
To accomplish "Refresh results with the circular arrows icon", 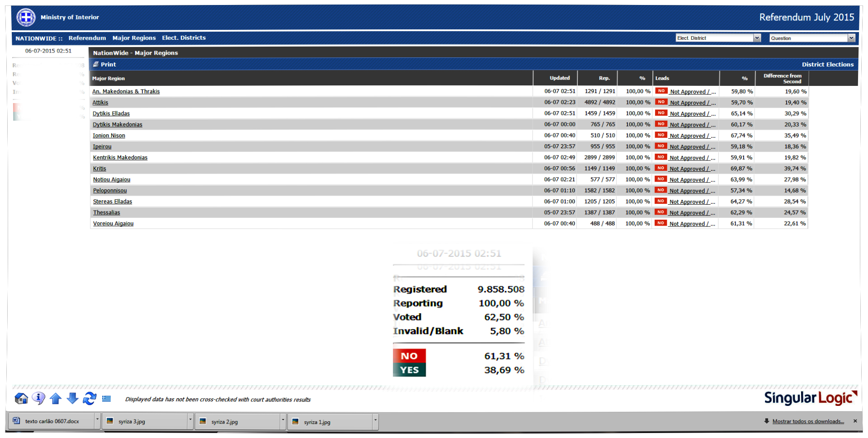I will 90,398.
